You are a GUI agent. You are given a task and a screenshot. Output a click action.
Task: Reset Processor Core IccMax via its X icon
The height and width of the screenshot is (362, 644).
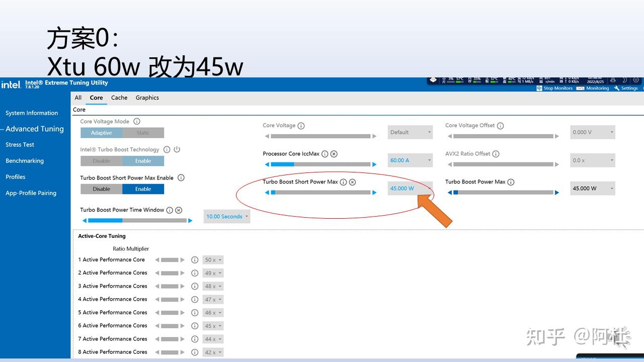(334, 154)
